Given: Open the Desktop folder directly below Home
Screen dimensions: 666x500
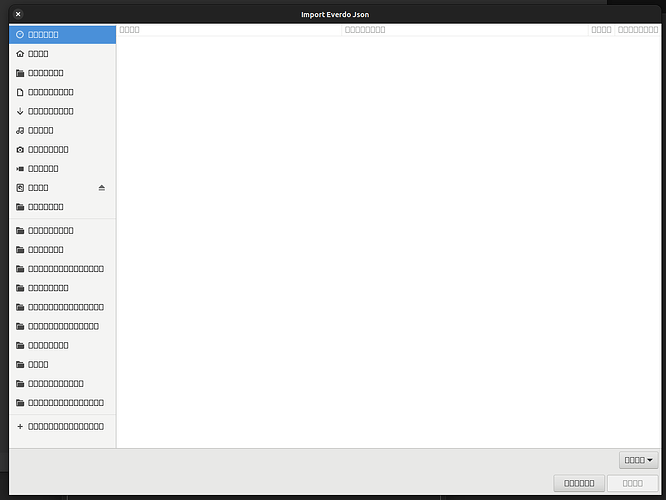Looking at the screenshot, I should [45, 73].
